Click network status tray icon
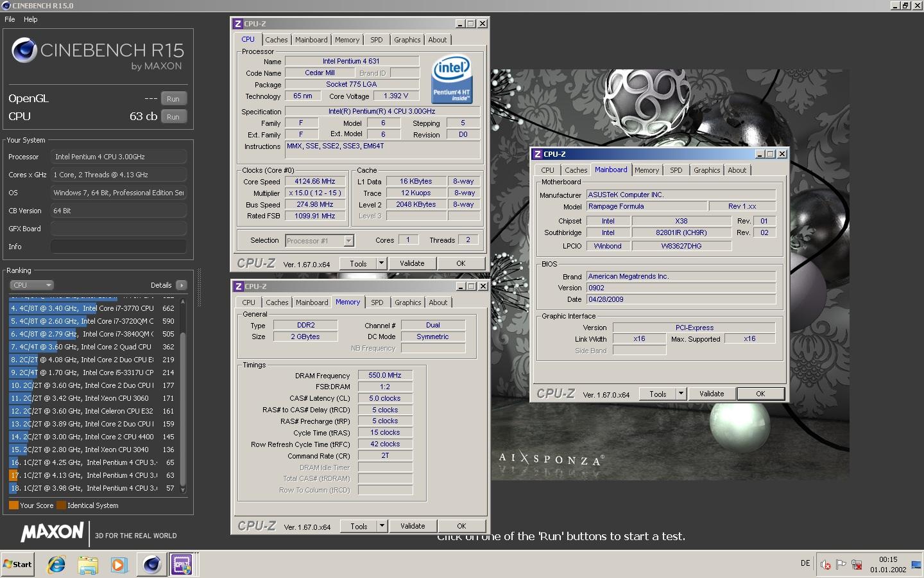924x578 pixels. pyautogui.click(x=857, y=565)
